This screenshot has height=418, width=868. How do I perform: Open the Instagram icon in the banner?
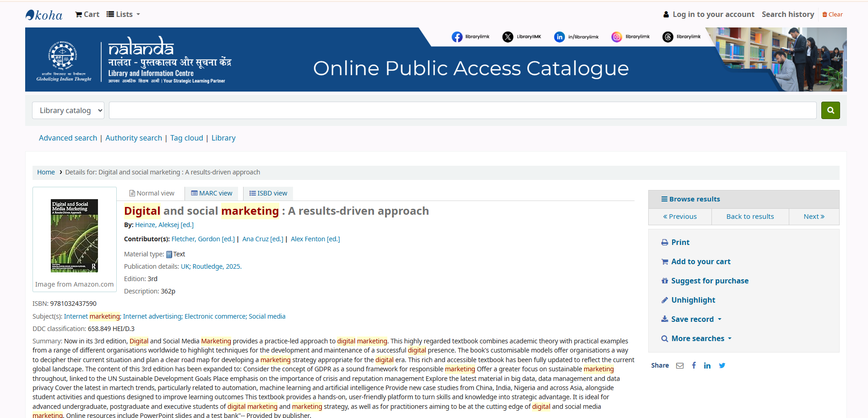pos(617,37)
